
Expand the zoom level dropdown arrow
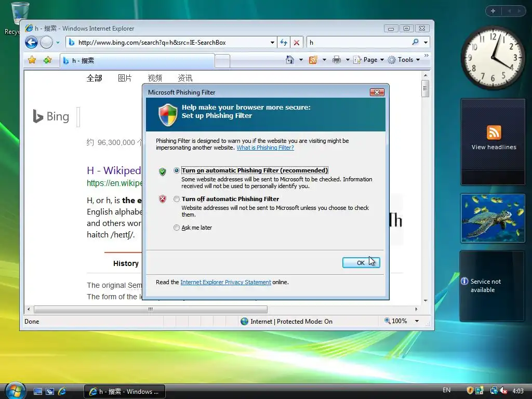417,321
